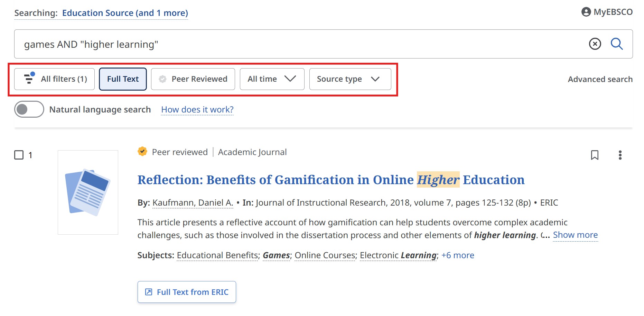Check the checkbox for result 1
This screenshot has width=644, height=316.
tap(18, 155)
